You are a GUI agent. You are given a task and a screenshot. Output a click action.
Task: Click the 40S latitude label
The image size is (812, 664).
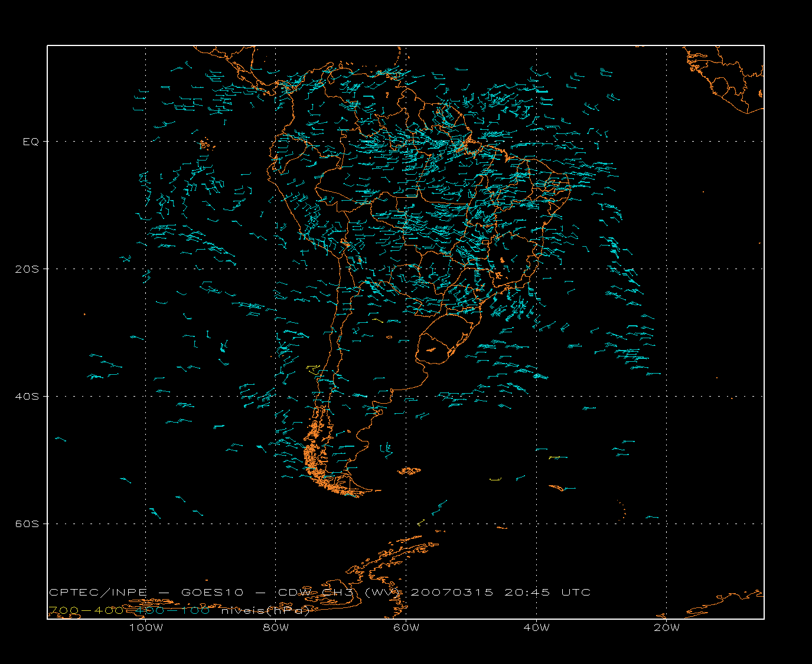[x=26, y=397]
